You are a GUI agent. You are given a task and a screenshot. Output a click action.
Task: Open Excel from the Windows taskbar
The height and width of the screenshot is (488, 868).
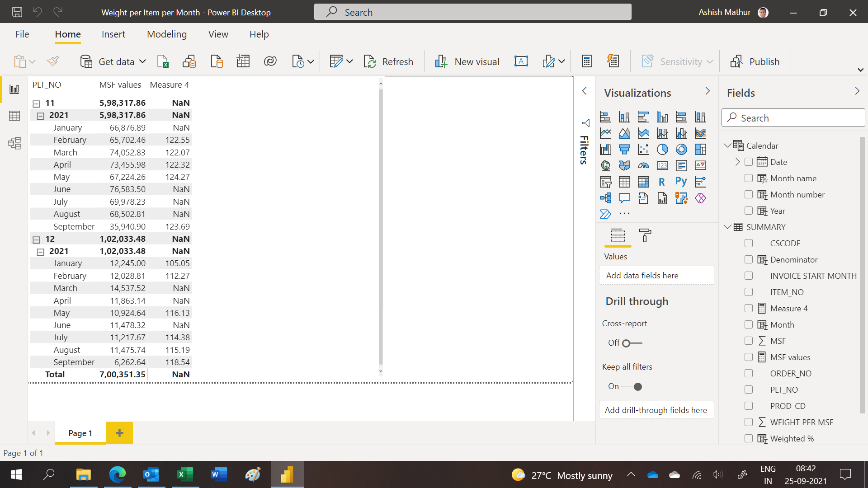[185, 474]
